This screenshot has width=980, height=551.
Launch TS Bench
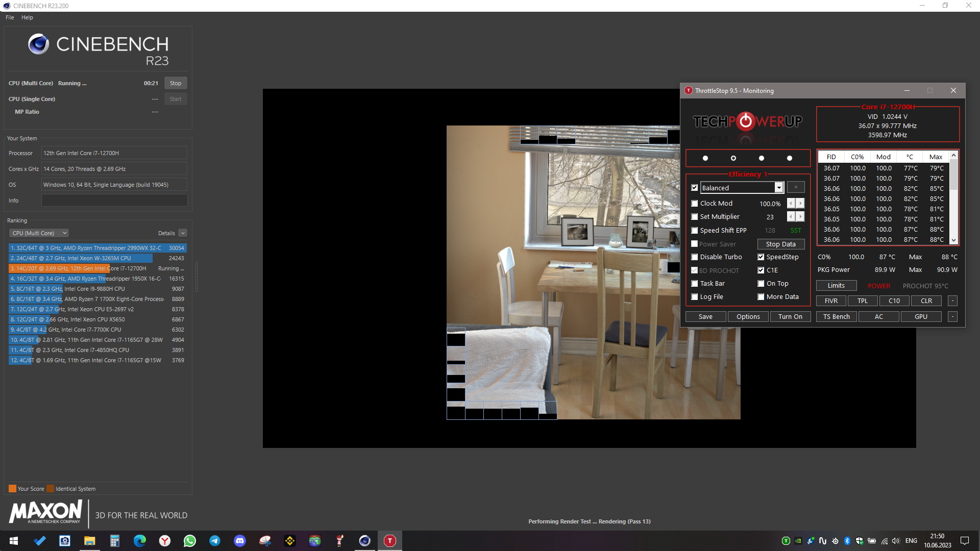pos(836,317)
